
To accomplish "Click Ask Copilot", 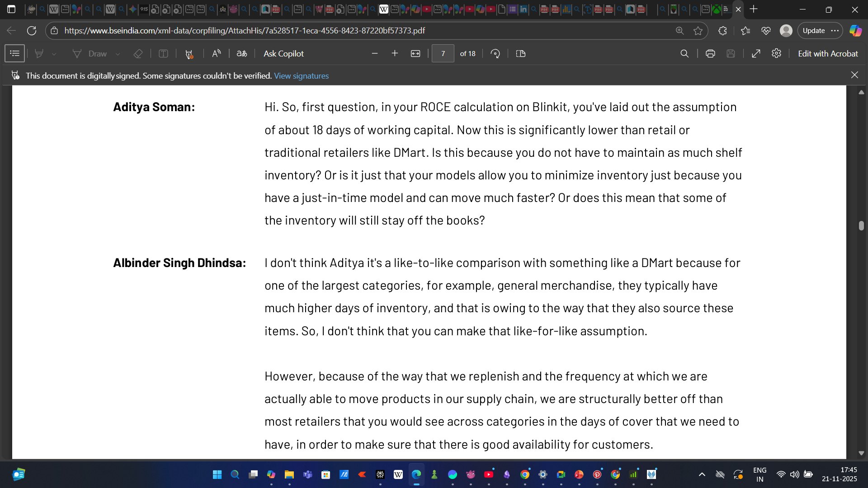I will pos(283,53).
